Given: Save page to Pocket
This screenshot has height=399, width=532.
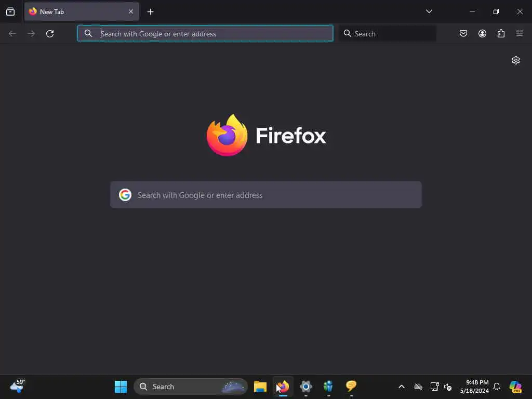Looking at the screenshot, I should [463, 33].
